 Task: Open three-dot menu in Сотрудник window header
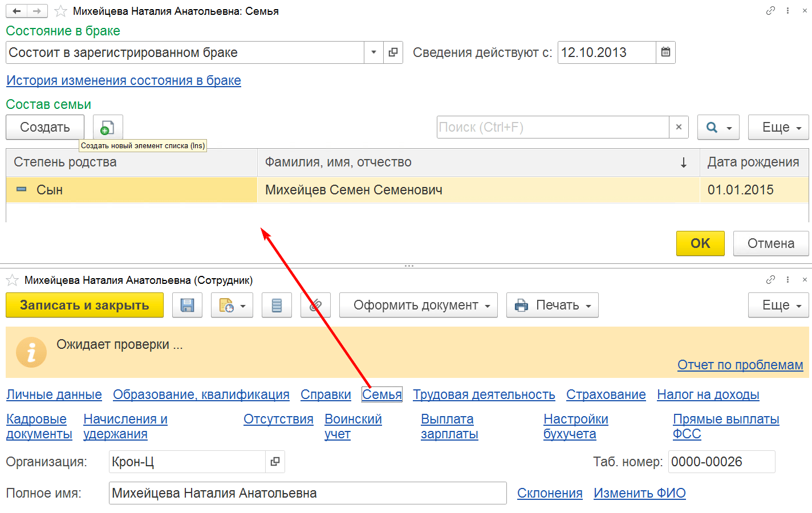787,279
